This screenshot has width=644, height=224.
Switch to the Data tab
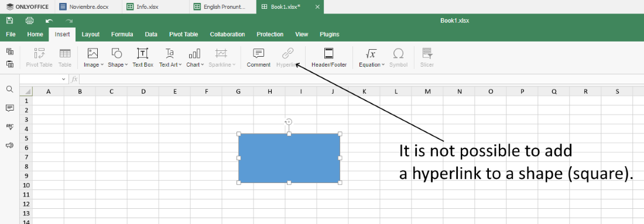click(151, 35)
